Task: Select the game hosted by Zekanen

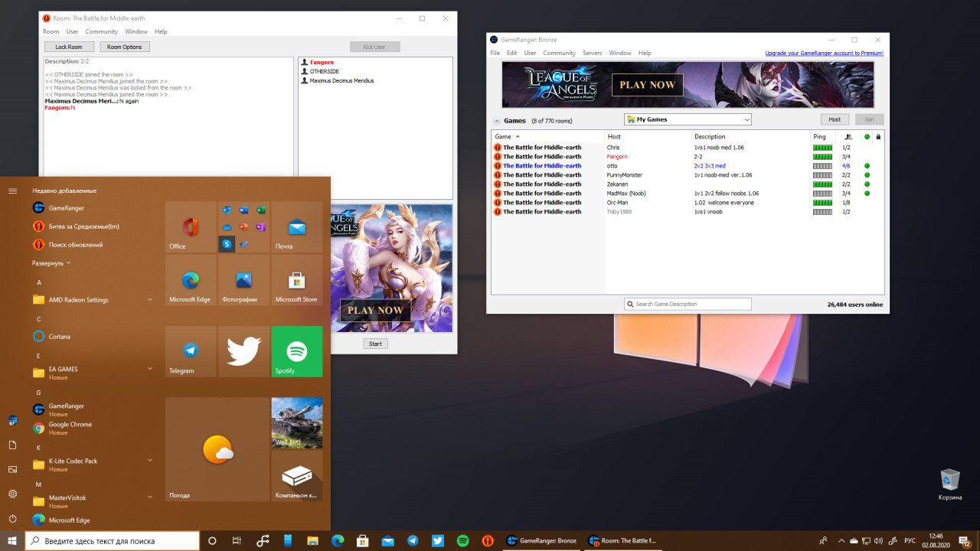Action: click(x=687, y=184)
